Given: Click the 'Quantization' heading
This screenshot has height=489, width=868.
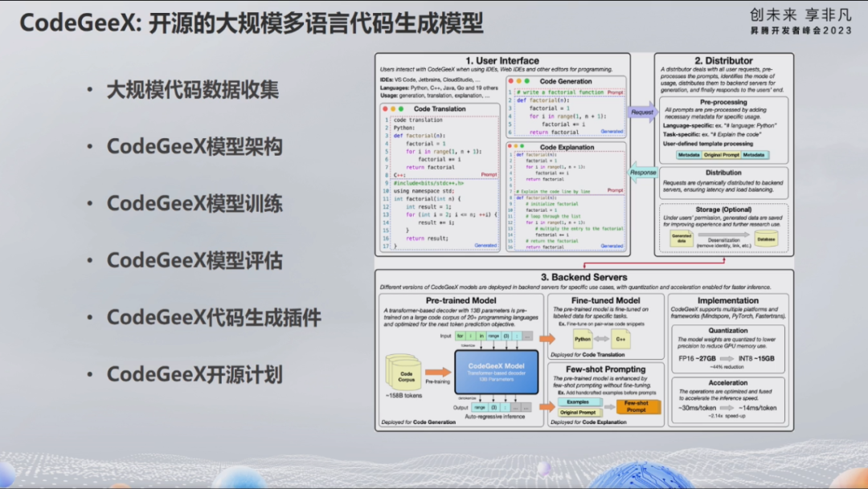Looking at the screenshot, I should click(x=728, y=330).
